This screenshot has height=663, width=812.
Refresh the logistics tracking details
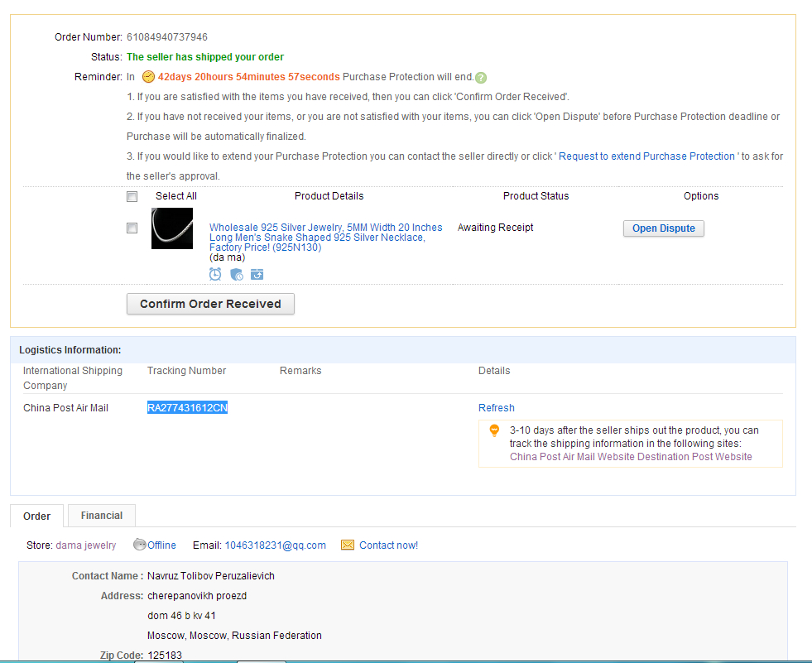(496, 408)
